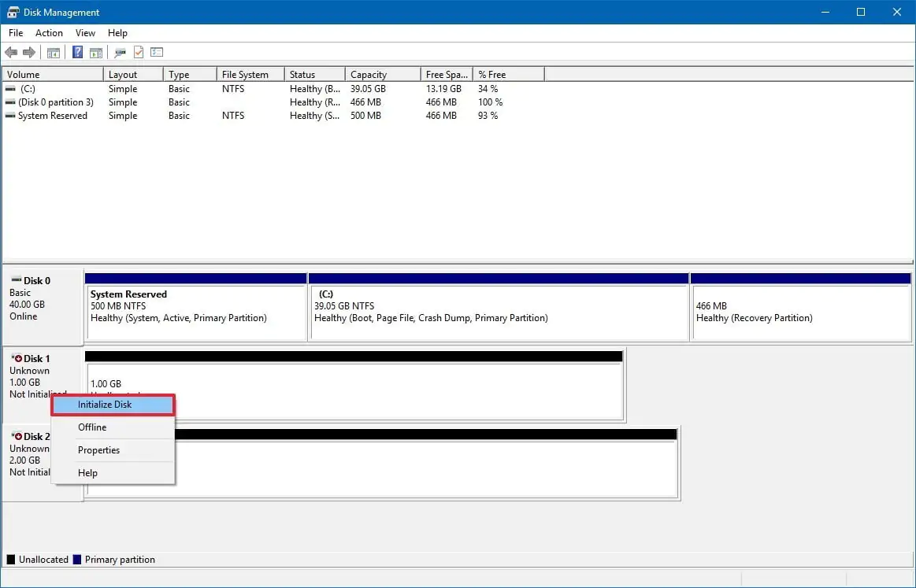Click the checkmark document toolbar icon
Screen dimensions: 916x588
pos(139,53)
